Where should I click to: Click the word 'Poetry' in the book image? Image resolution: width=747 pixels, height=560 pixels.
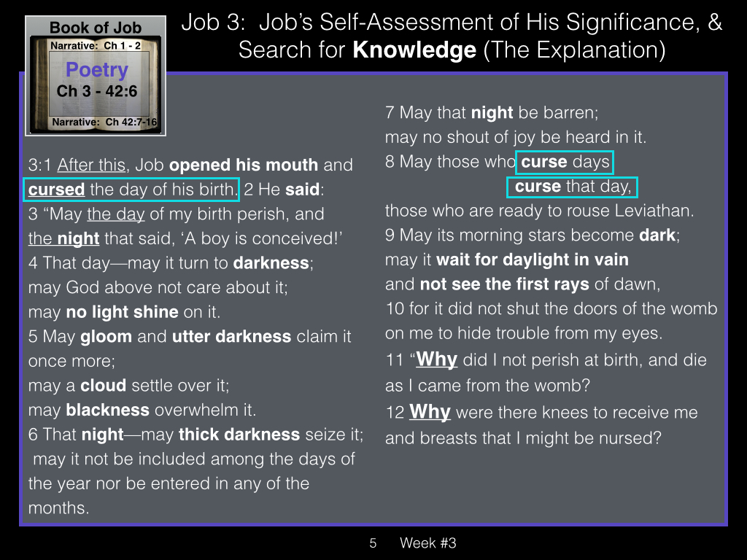pyautogui.click(x=97, y=69)
